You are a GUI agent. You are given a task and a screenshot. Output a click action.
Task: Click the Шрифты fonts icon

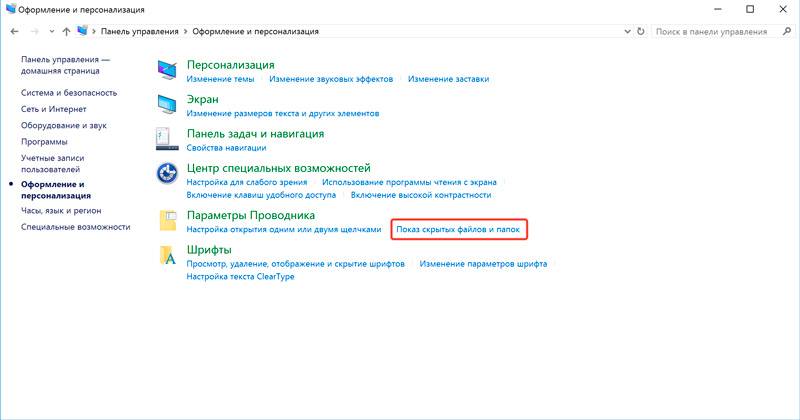point(167,256)
